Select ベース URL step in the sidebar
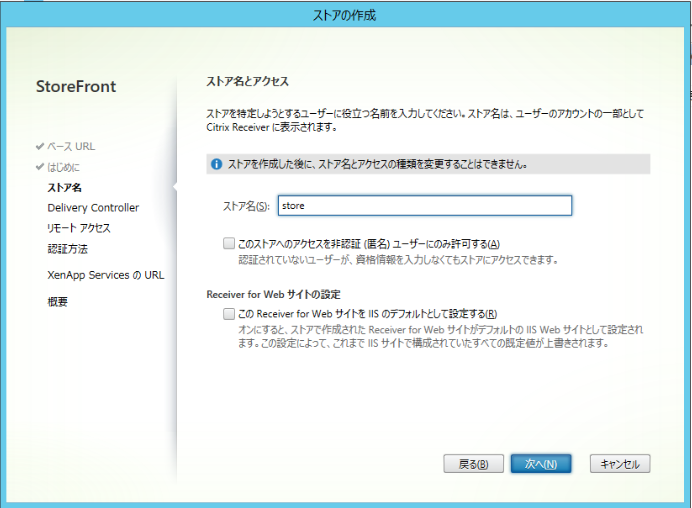692x508 pixels. (x=71, y=146)
